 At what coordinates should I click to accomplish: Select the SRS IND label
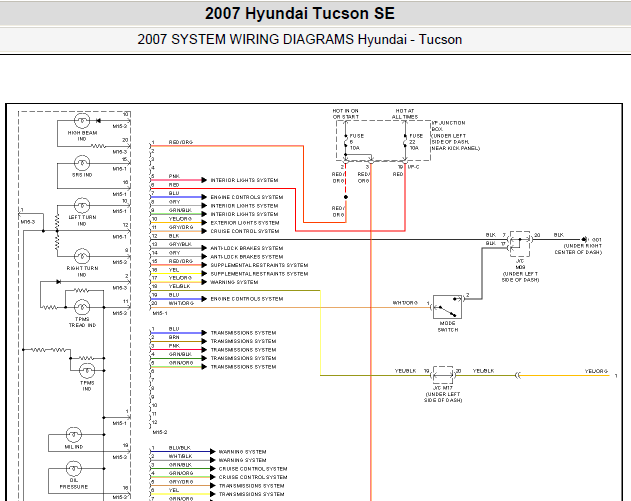(82, 175)
